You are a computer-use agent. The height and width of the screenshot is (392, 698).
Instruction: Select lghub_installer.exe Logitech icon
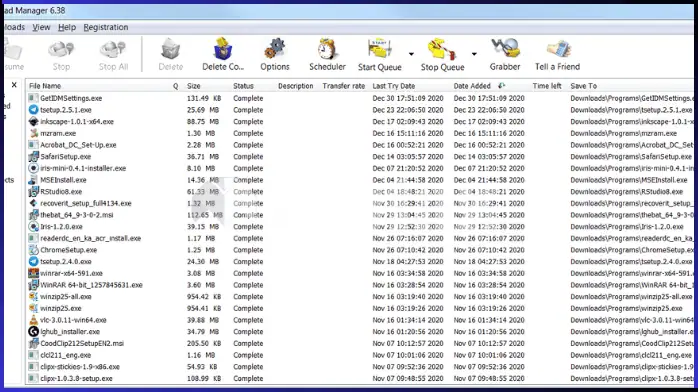click(33, 331)
